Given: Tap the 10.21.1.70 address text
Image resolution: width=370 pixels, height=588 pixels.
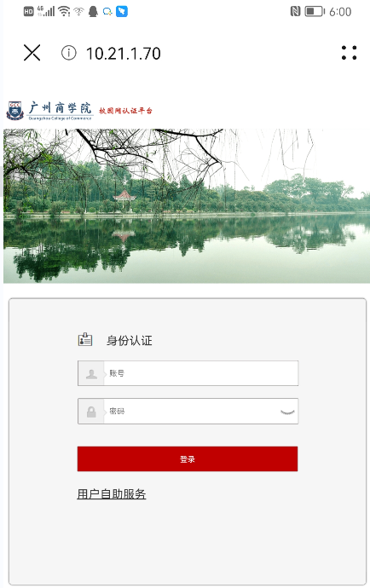Looking at the screenshot, I should point(124,54).
